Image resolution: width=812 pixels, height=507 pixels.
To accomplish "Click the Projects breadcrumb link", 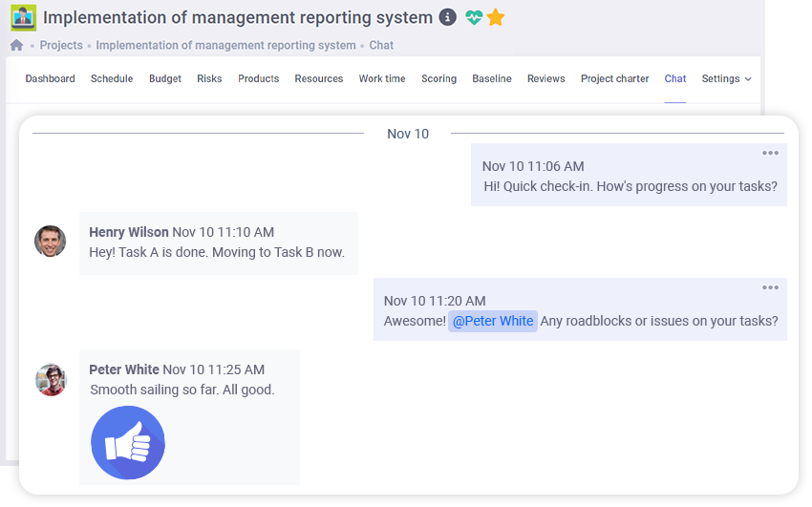I will (61, 45).
